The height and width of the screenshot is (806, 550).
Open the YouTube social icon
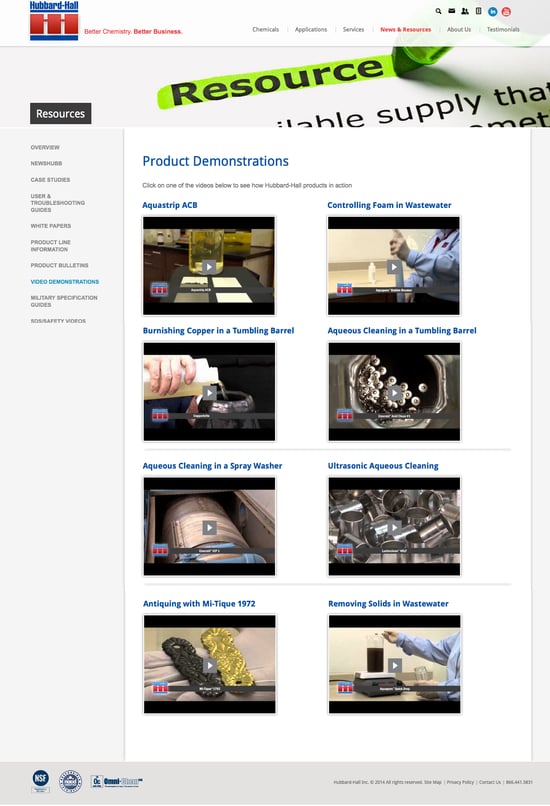506,11
